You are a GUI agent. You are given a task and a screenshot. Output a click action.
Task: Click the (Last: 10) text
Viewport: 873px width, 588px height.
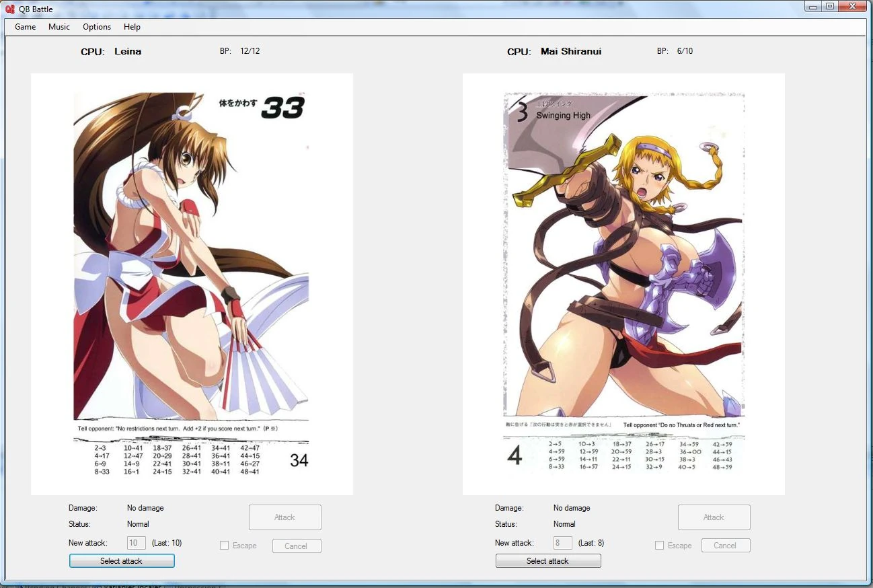coord(167,543)
